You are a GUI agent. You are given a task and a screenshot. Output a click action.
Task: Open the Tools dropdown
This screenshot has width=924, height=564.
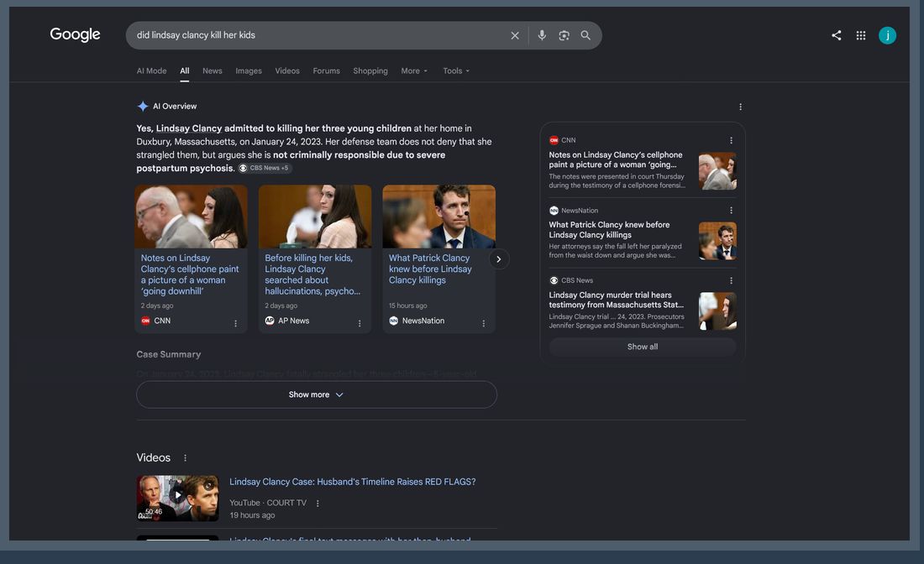(x=456, y=70)
